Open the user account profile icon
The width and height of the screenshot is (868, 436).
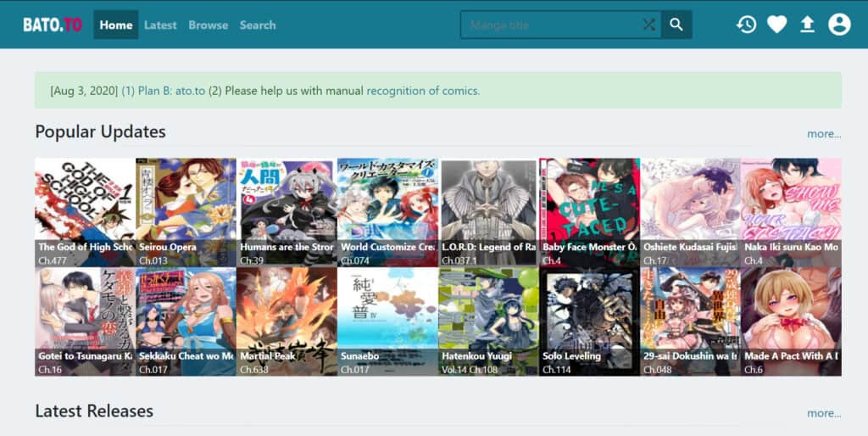pos(839,25)
